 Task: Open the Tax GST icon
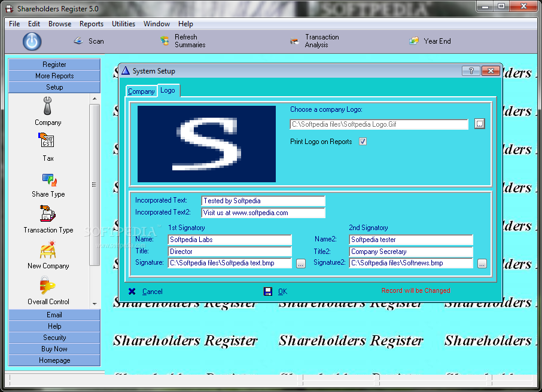(x=46, y=140)
